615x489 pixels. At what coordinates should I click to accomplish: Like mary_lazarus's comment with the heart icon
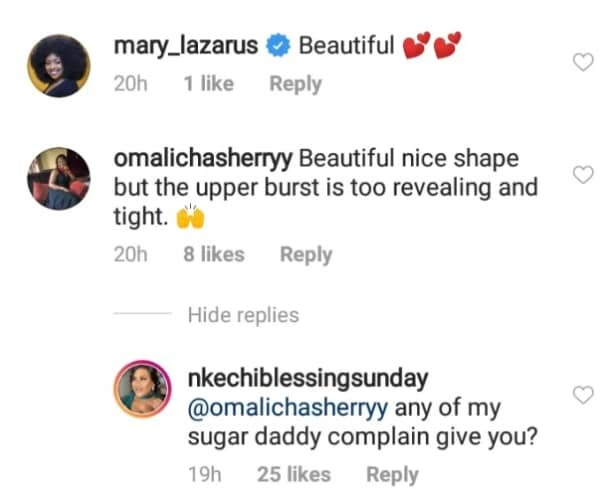pyautogui.click(x=582, y=63)
